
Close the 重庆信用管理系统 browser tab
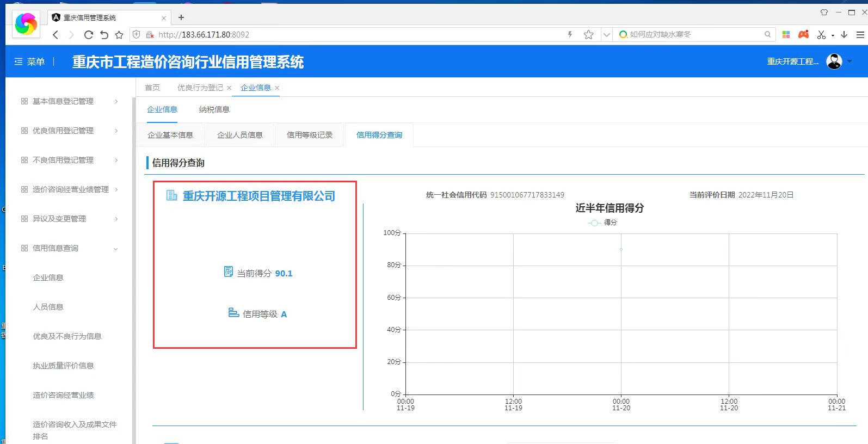coord(164,18)
